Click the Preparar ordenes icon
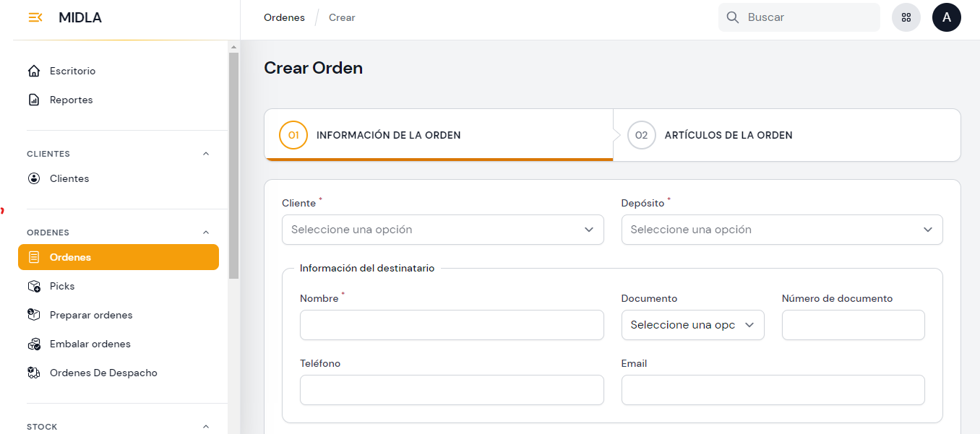The image size is (980, 434). click(x=34, y=316)
